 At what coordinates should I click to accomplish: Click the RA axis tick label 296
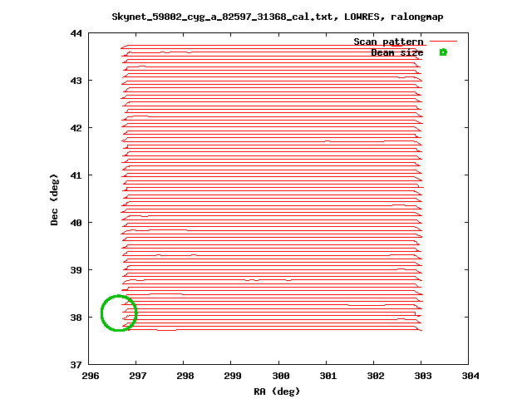pyautogui.click(x=91, y=376)
